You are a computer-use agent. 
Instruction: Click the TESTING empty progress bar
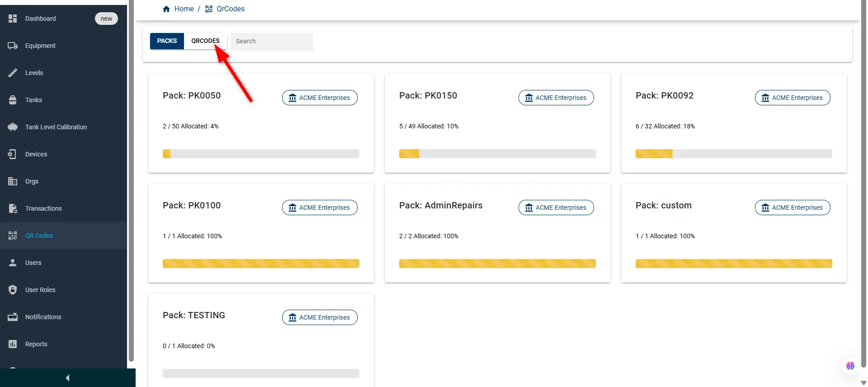[261, 373]
